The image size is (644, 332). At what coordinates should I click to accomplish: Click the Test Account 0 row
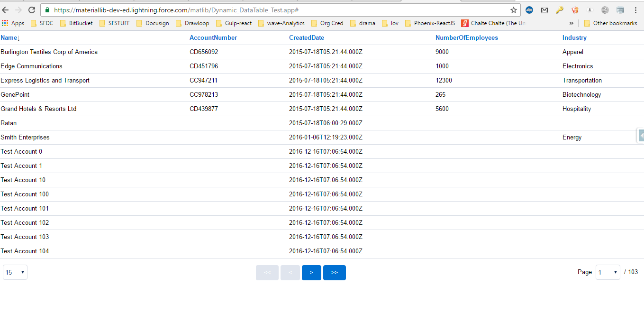[322, 152]
